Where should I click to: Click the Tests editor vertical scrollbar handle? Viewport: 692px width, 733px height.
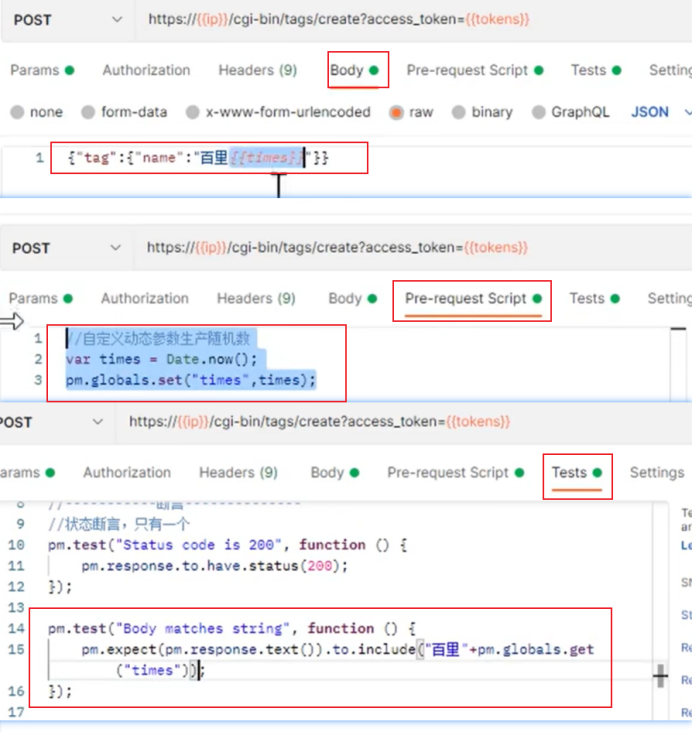point(661,676)
